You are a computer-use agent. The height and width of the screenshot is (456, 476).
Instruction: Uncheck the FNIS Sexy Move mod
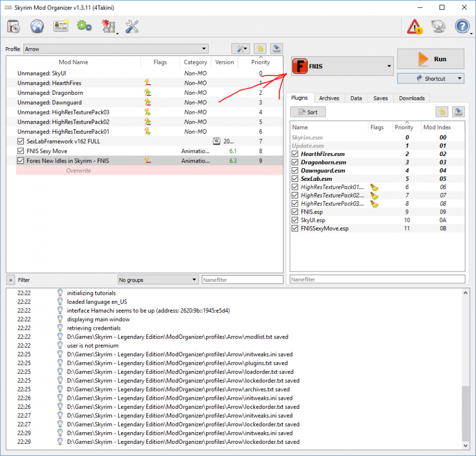[21, 151]
